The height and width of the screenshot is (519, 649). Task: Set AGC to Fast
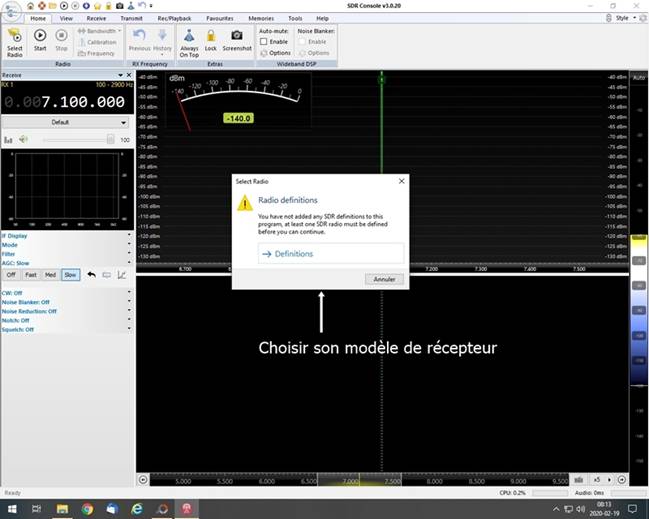(31, 275)
